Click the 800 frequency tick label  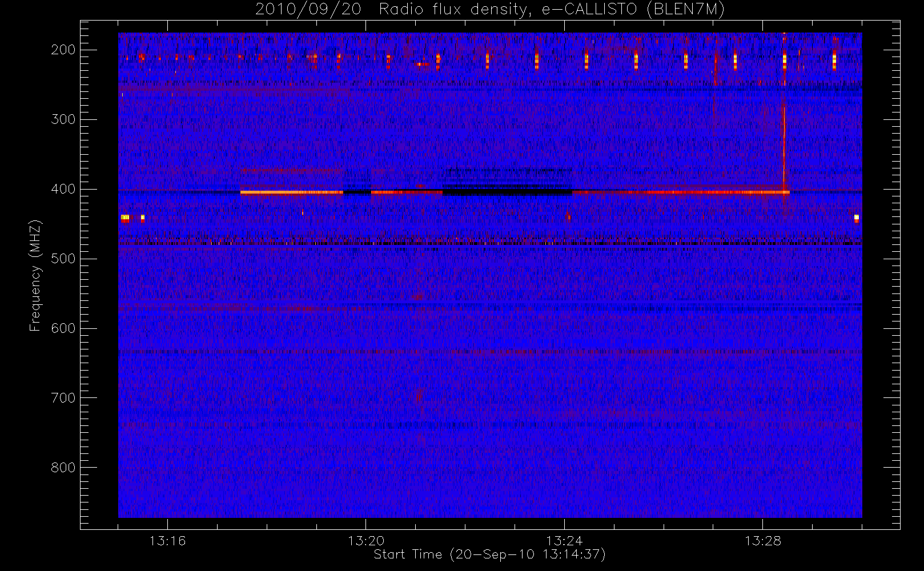coord(63,468)
